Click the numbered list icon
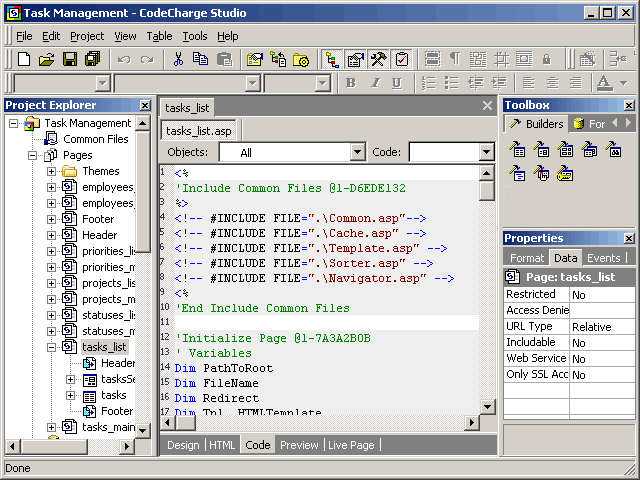The width and height of the screenshot is (640, 480). pyautogui.click(x=429, y=83)
